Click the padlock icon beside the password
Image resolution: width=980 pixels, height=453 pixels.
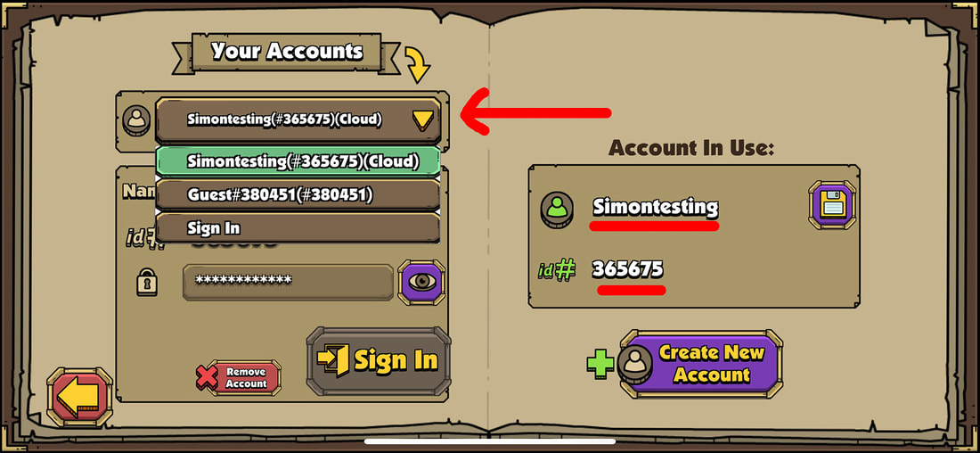[x=147, y=282]
